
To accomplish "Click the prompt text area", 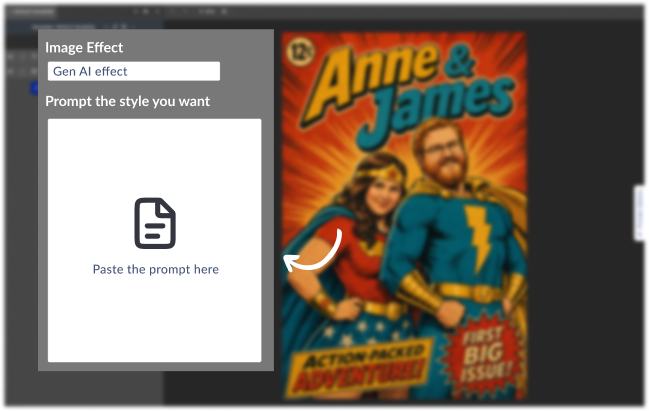I will click(154, 240).
